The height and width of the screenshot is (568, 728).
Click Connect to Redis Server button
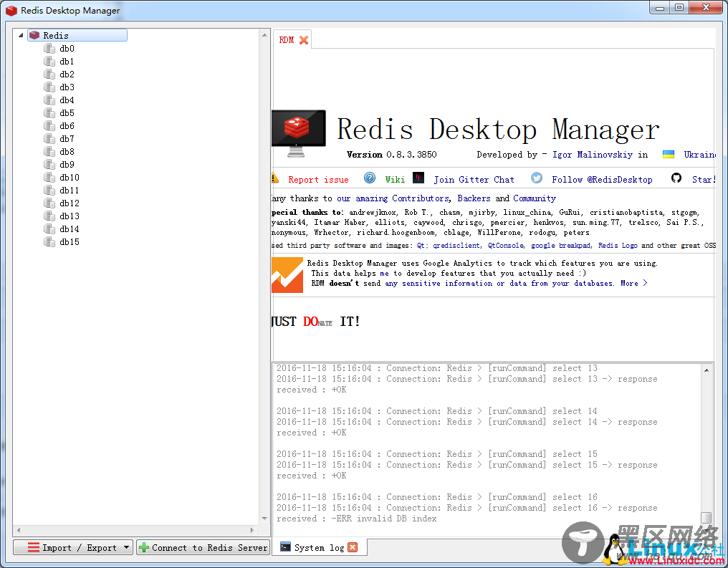[x=203, y=547]
